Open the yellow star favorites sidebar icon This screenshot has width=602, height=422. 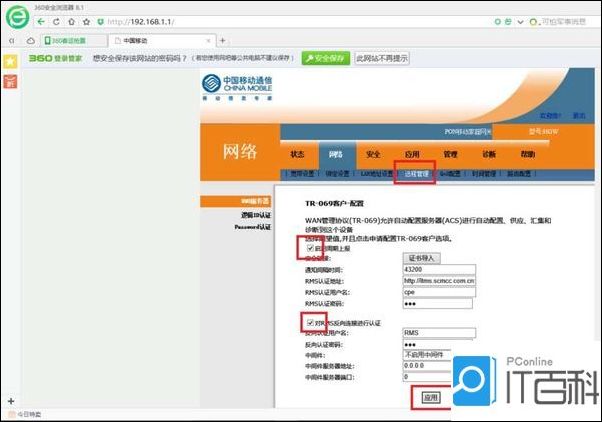point(10,61)
